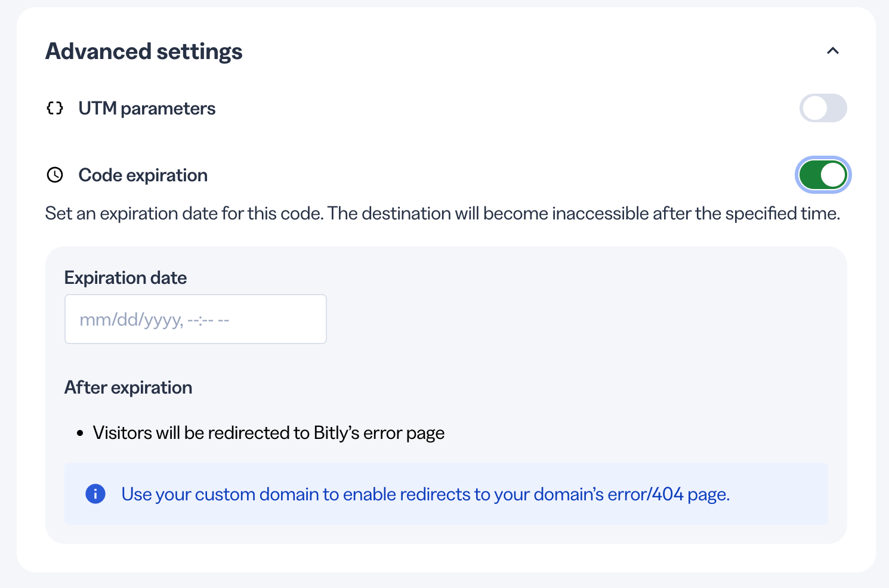Open the custom domain redirects link

(425, 494)
